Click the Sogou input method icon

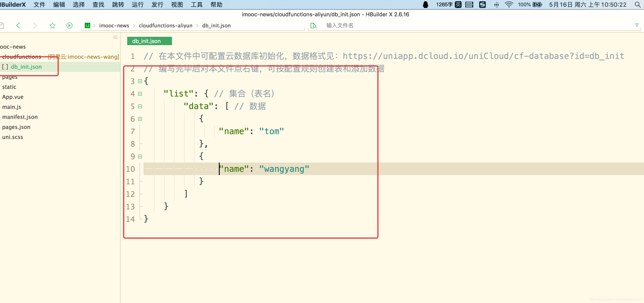458,5
